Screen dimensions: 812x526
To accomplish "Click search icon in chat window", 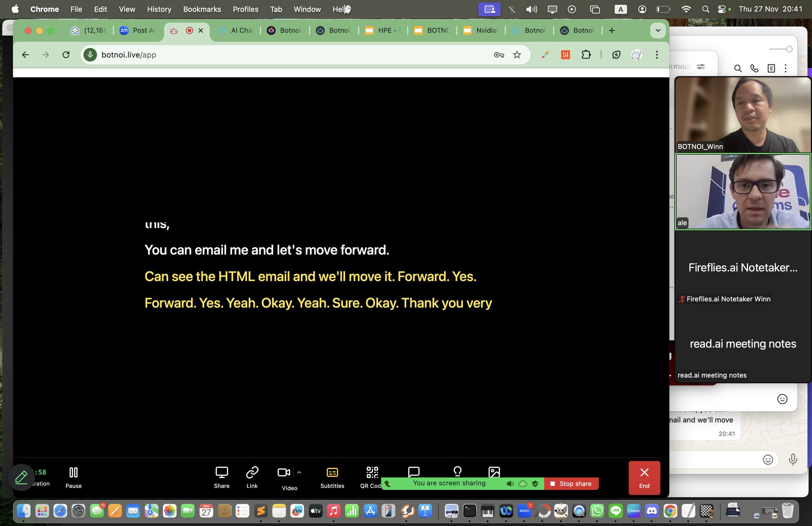I will pos(738,68).
